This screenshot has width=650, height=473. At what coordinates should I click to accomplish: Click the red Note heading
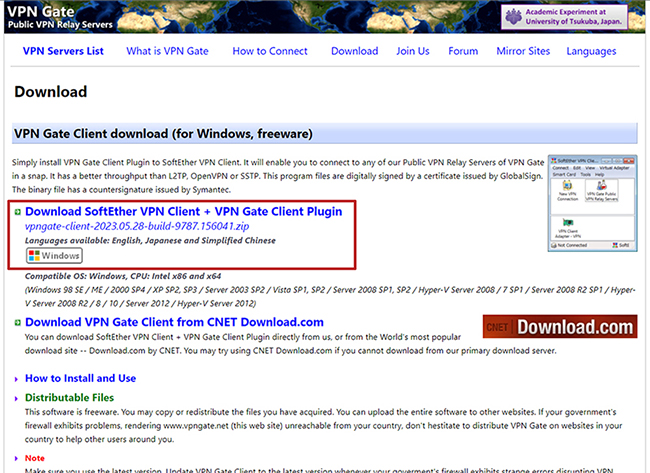point(35,458)
